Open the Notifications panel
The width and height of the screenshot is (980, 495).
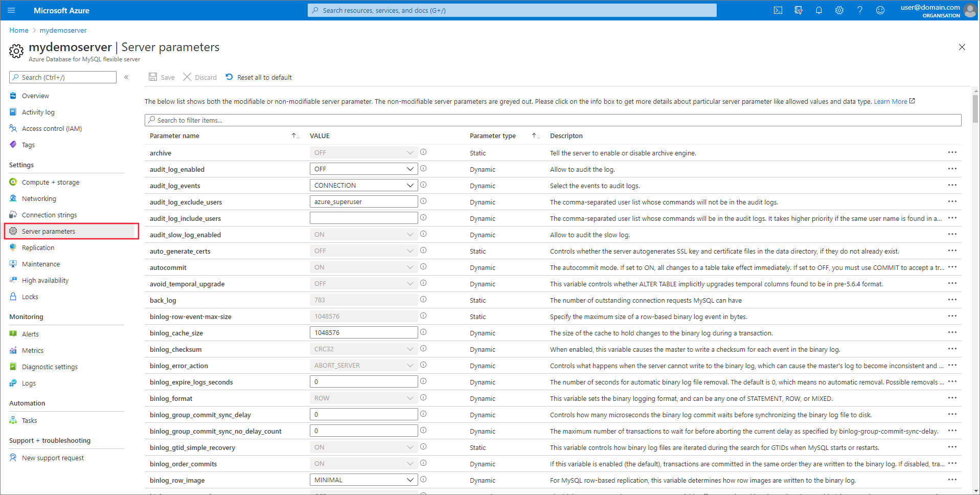(x=818, y=10)
